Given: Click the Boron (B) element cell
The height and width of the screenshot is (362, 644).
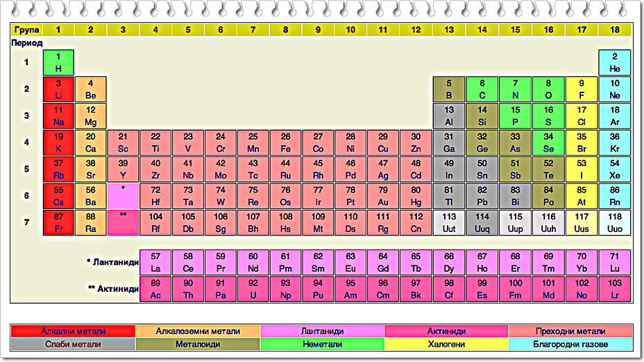Looking at the screenshot, I should [x=449, y=89].
